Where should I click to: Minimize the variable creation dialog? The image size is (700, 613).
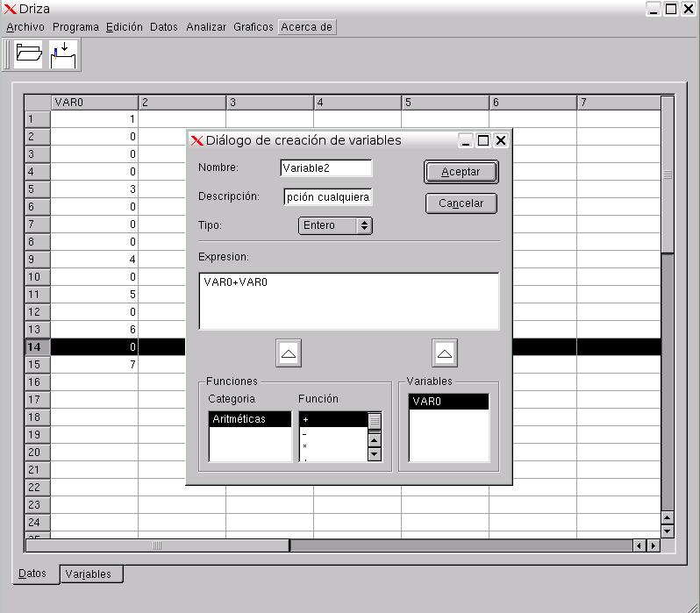(x=465, y=140)
